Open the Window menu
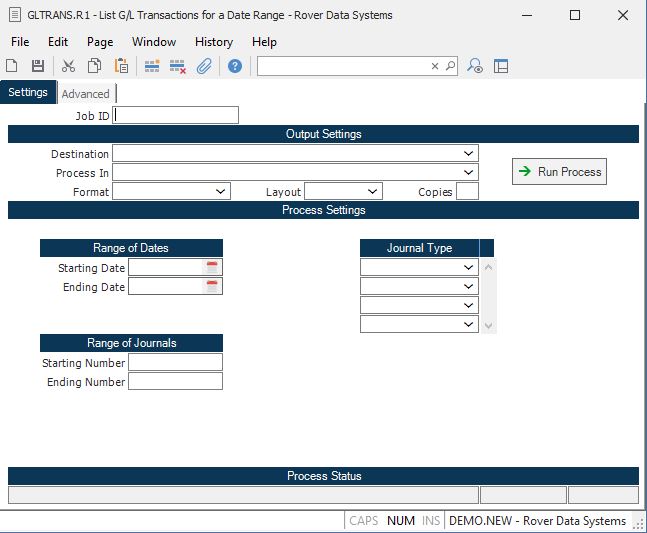The width and height of the screenshot is (647, 533). coord(154,42)
